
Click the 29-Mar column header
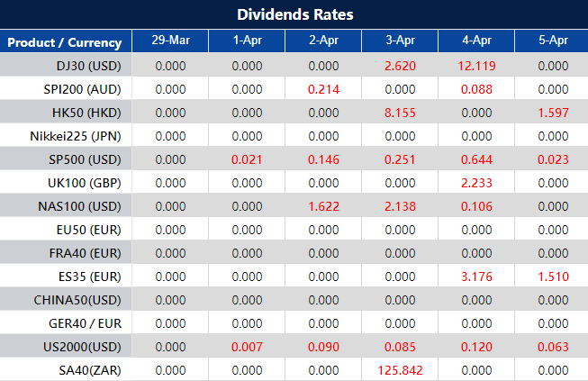(x=170, y=41)
